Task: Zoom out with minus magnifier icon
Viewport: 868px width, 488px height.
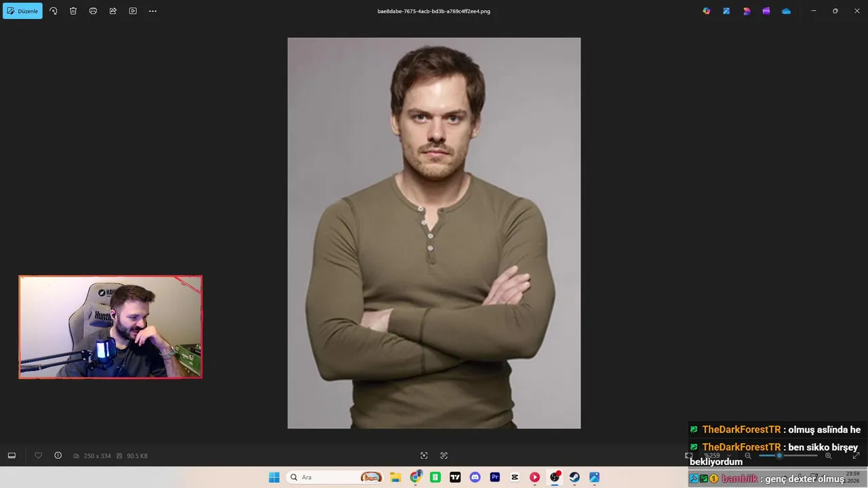Action: 748,455
